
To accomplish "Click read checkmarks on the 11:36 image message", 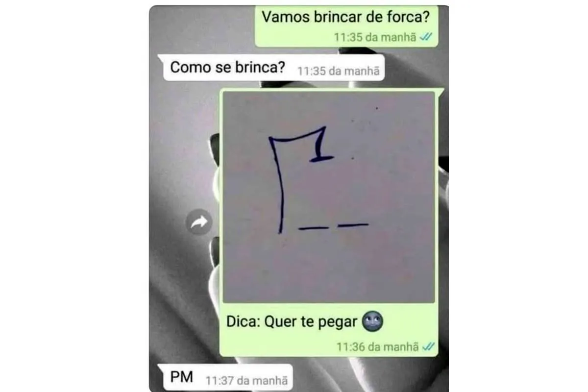I will 428,347.
